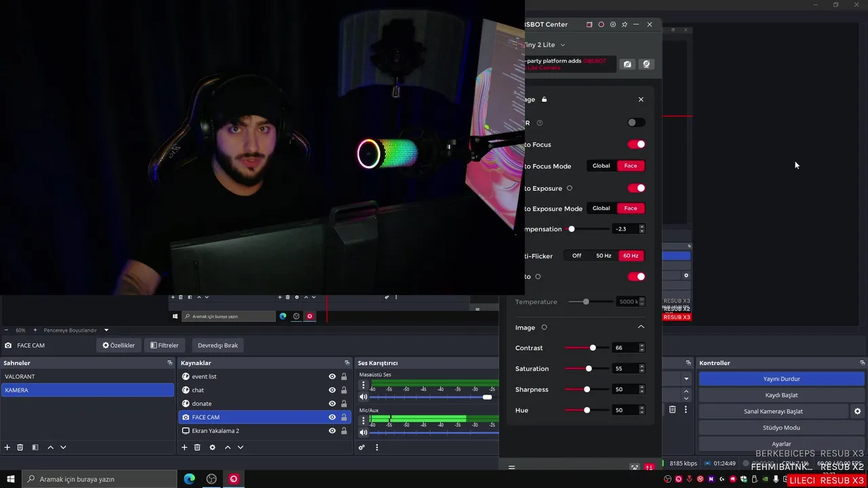Click OBSBOT camera flip icon button
The height and width of the screenshot is (488, 868).
(627, 64)
